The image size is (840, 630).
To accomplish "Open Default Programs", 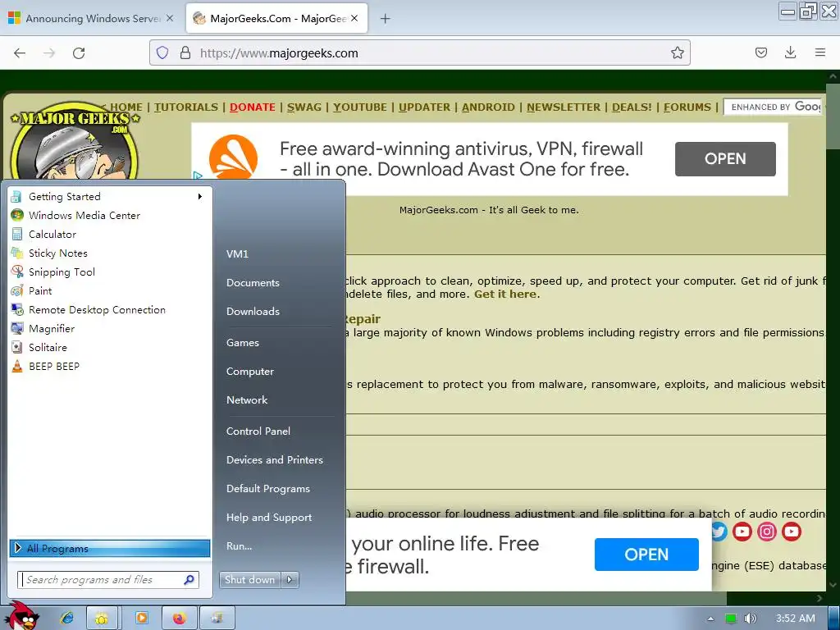I will [x=268, y=489].
